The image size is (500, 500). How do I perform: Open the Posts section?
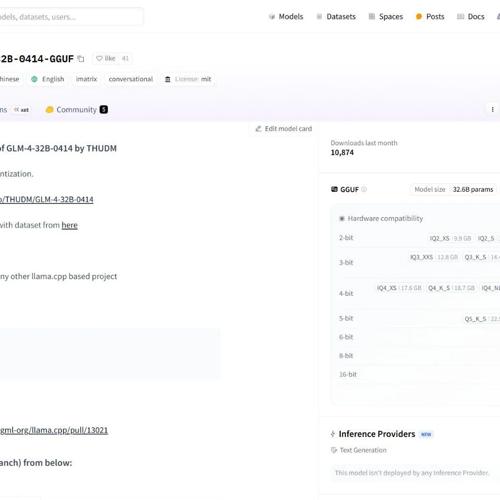pyautogui.click(x=430, y=17)
